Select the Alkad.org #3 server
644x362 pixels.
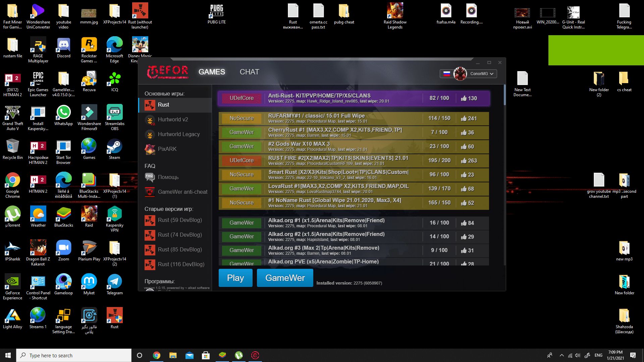[354, 250]
